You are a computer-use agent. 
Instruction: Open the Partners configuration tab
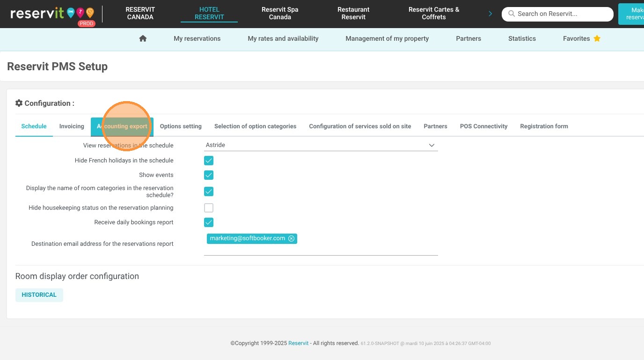pos(435,126)
